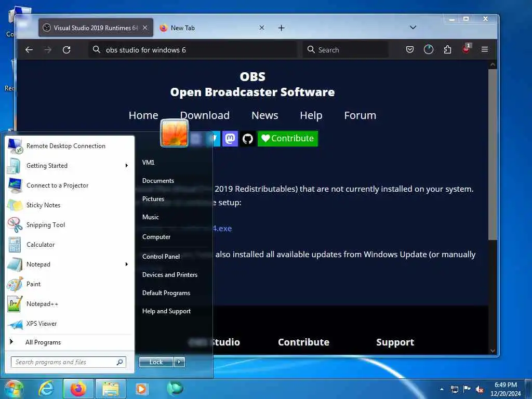Image resolution: width=532 pixels, height=399 pixels.
Task: Open the Firefox hamburger application menu
Action: pos(485,50)
